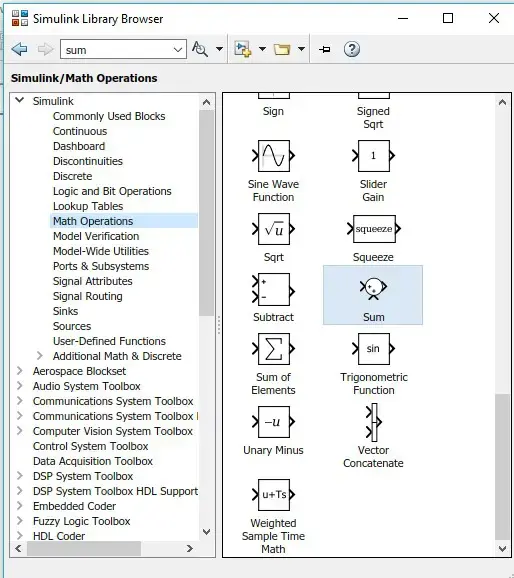The width and height of the screenshot is (514, 578).
Task: Click the search binoculars icon
Action: (200, 49)
